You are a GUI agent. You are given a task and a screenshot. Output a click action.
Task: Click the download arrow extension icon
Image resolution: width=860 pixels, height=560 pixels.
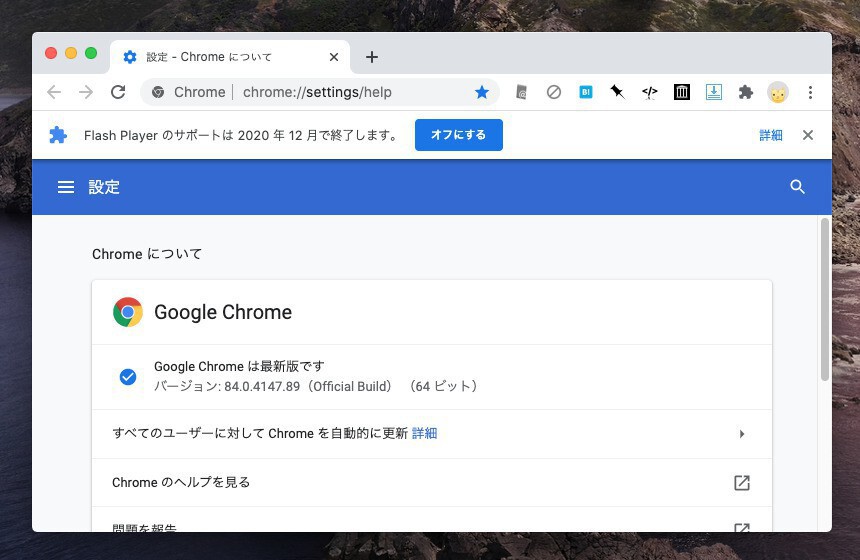pos(713,92)
